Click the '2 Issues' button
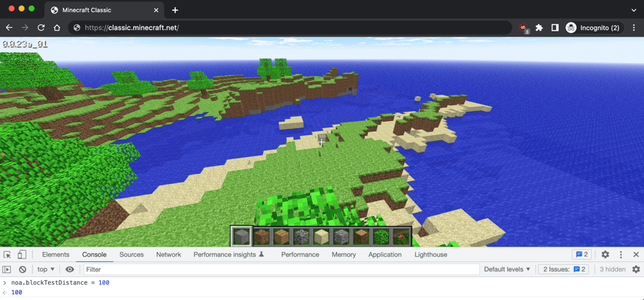644x300 pixels. (564, 270)
